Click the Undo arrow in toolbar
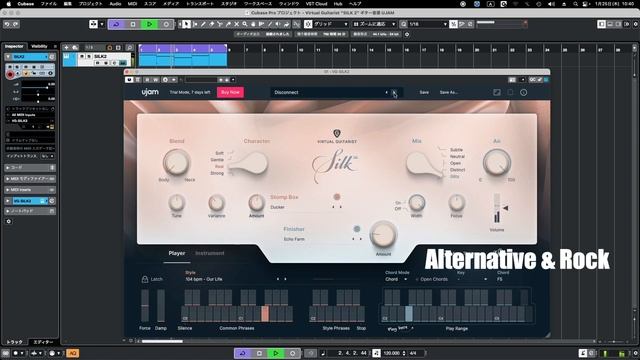The image size is (640, 360). pos(7,24)
